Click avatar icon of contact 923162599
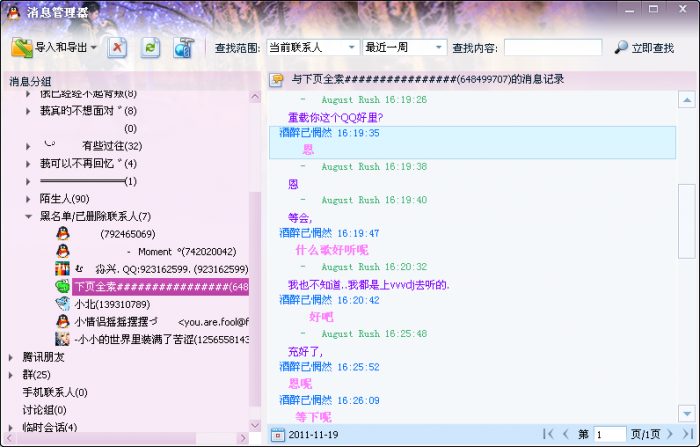 (x=62, y=269)
